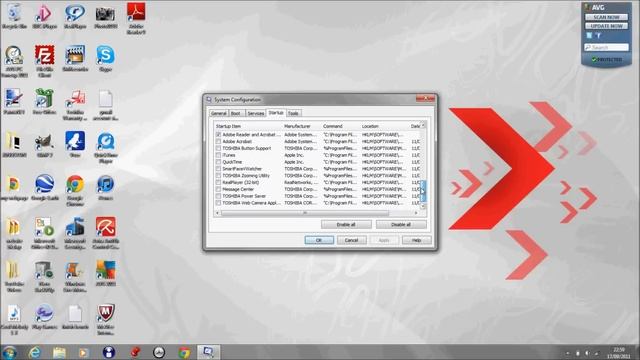Sort by the Manufacturer column header
Screen dimensions: 640x360
click(x=302, y=126)
